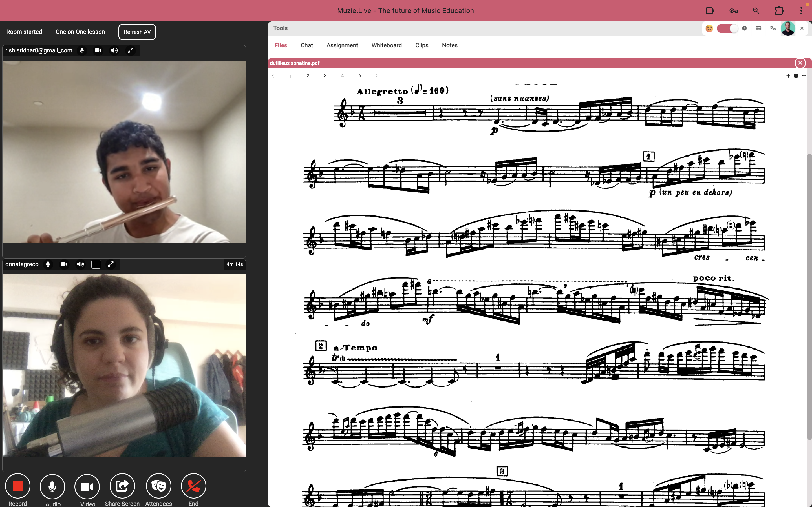
Task: Expand donatagreco's video to fullscreen
Action: (111, 264)
